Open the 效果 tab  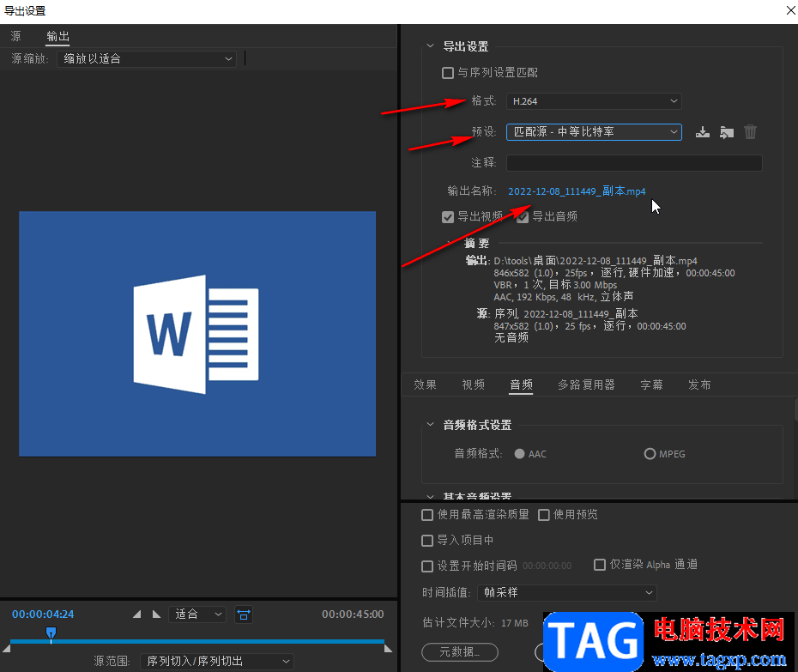(425, 384)
